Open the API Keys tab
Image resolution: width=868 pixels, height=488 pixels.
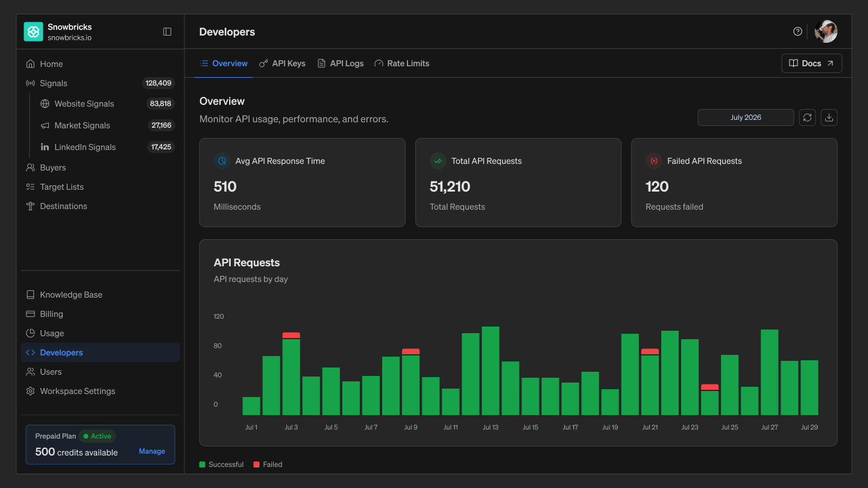click(282, 63)
